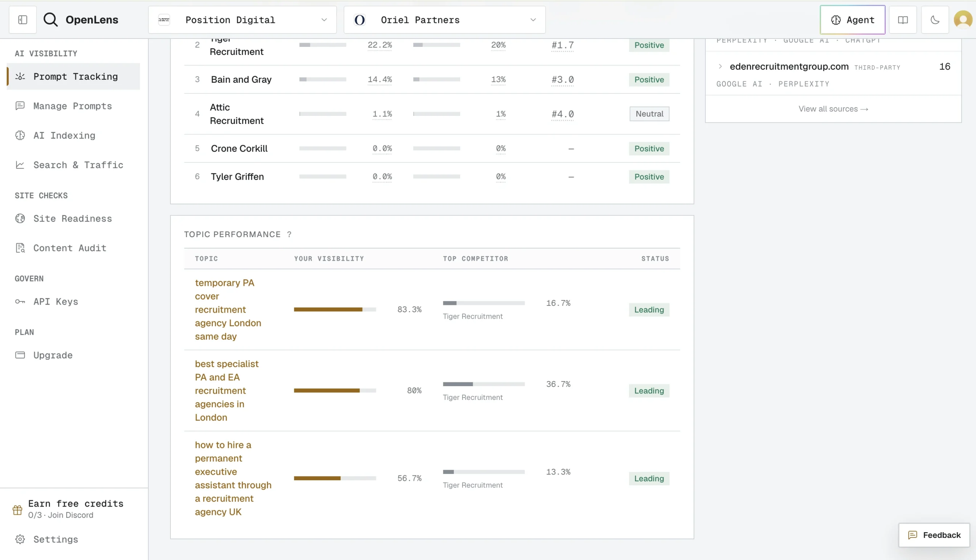Click Leading status for temporary PA topic
Image resolution: width=976 pixels, height=560 pixels.
(649, 310)
